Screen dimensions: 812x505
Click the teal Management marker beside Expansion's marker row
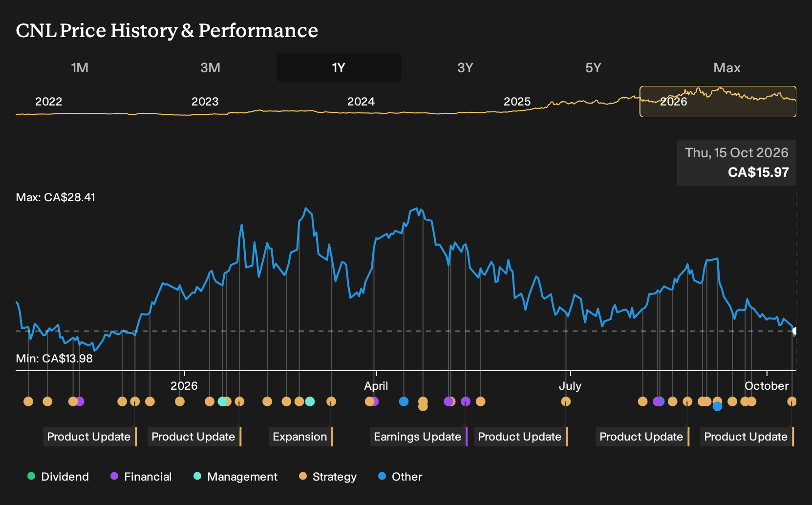tap(310, 401)
